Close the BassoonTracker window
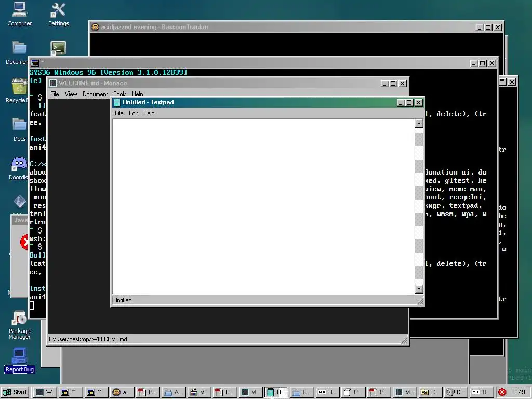 pyautogui.click(x=498, y=28)
